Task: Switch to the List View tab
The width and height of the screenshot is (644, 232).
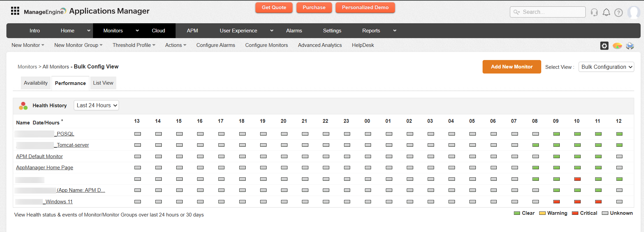Action: click(103, 83)
